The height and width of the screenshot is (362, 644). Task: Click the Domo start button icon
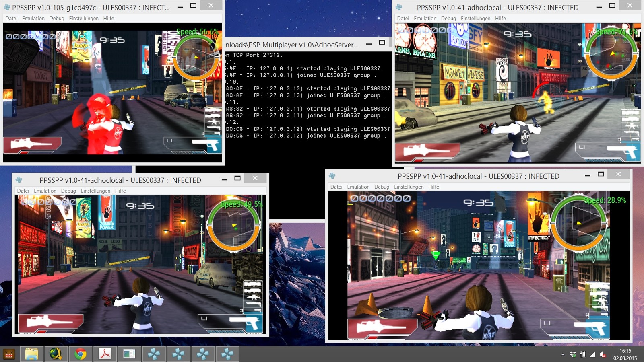tap(9, 354)
